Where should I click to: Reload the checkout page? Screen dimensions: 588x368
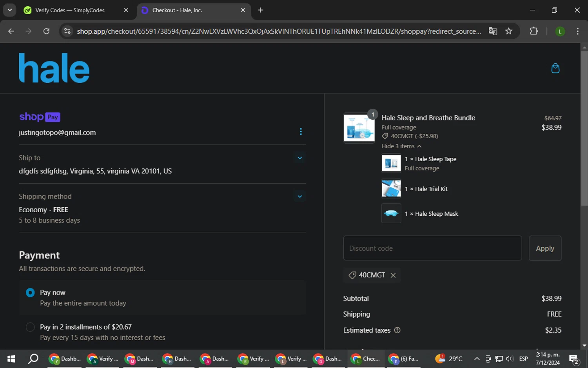pyautogui.click(x=46, y=31)
